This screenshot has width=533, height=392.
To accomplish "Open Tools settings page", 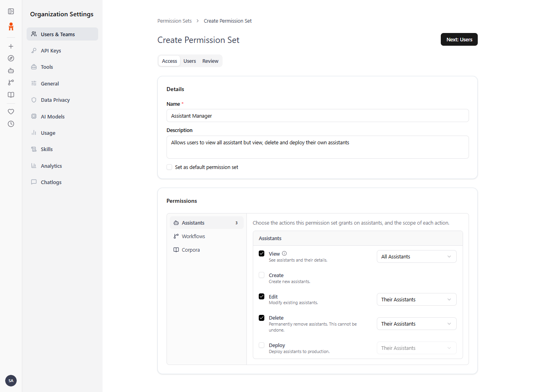I will click(x=62, y=67).
